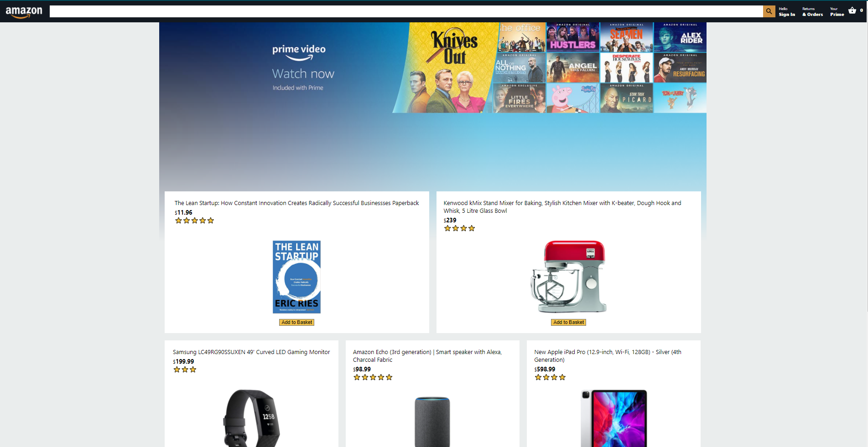Image resolution: width=868 pixels, height=447 pixels.
Task: Add The Lean Startup to basket
Action: click(x=297, y=322)
